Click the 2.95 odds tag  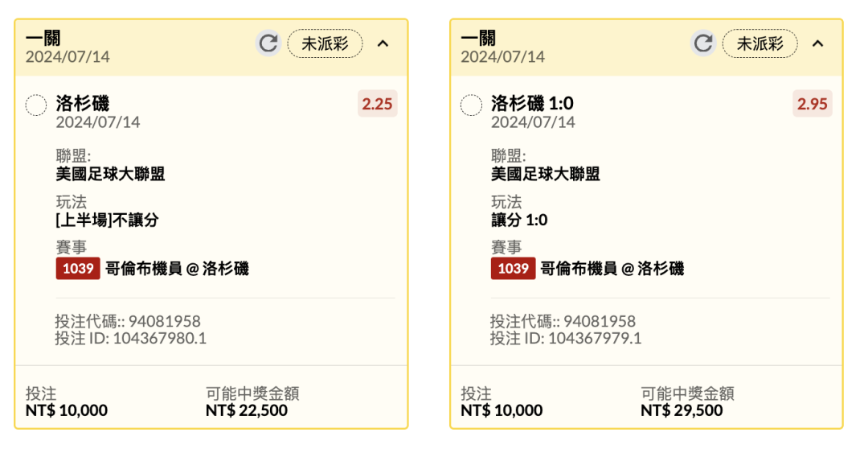[x=812, y=104]
